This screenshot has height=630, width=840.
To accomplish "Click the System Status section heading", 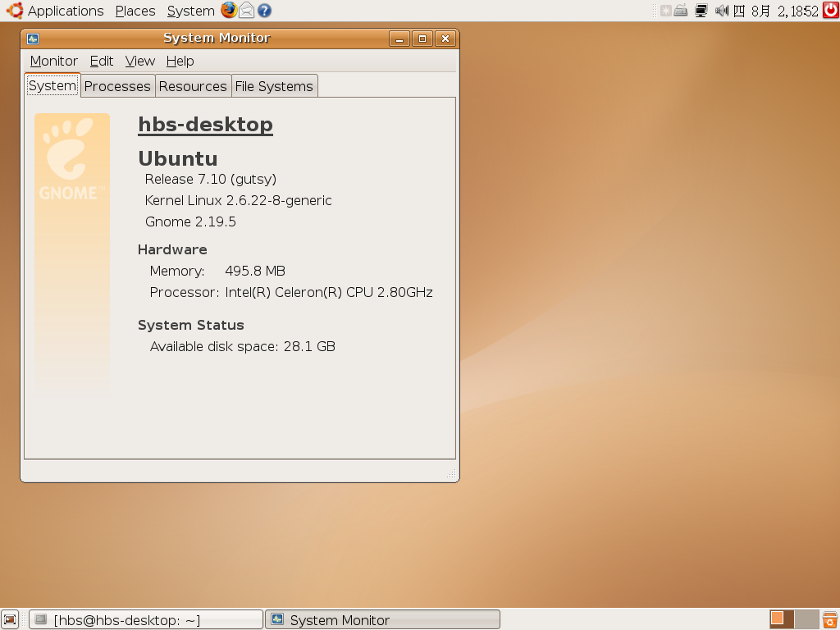I will click(190, 325).
